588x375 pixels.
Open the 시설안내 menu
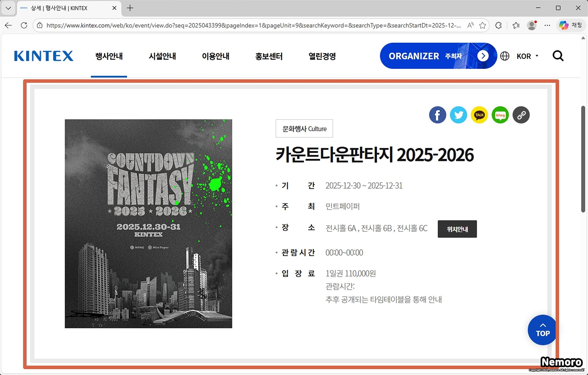tap(162, 56)
